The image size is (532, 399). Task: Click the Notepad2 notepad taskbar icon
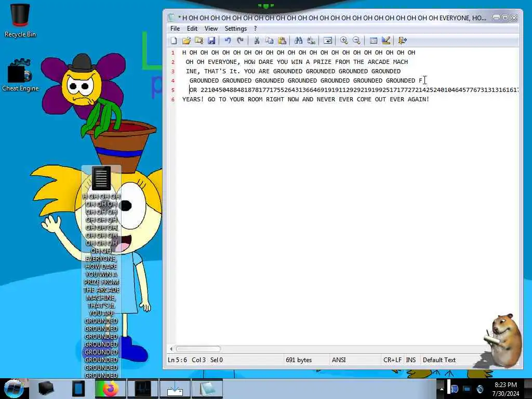(207, 389)
